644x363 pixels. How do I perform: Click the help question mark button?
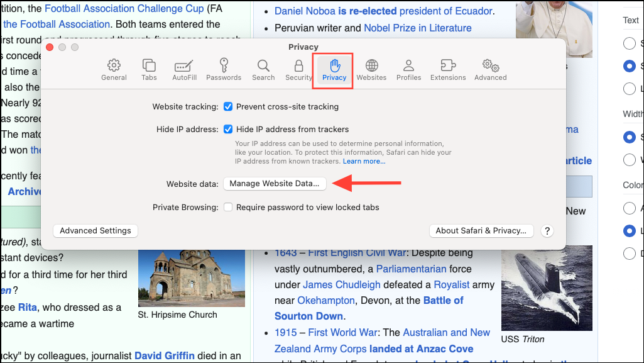coord(547,231)
